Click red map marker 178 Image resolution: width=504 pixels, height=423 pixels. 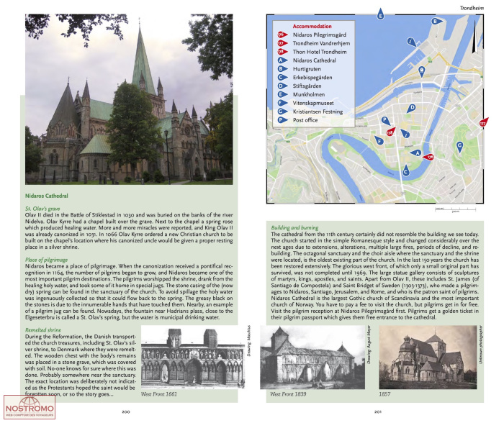click(x=391, y=132)
